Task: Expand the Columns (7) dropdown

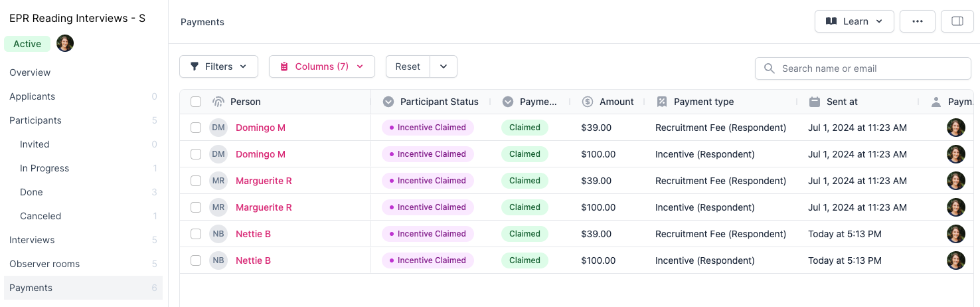Action: click(x=321, y=66)
